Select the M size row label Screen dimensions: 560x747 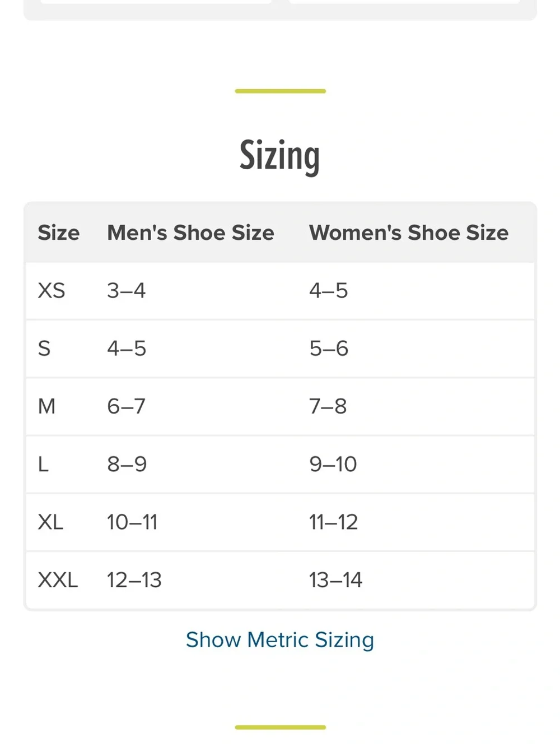coord(46,406)
